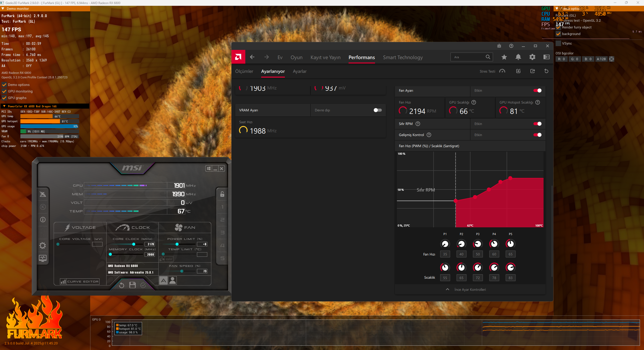Click the AMD logo home icon
The width and height of the screenshot is (644, 350).
(238, 57)
